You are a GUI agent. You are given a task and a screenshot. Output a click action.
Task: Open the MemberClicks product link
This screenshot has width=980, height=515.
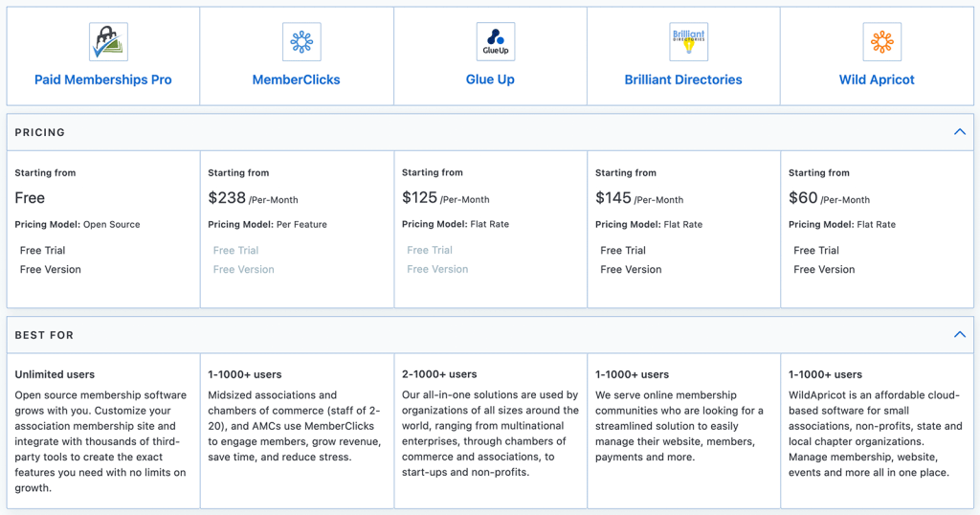[x=297, y=79]
